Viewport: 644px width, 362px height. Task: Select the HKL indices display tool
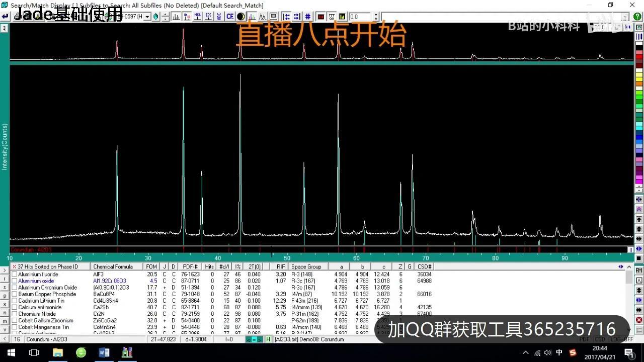(x=198, y=16)
